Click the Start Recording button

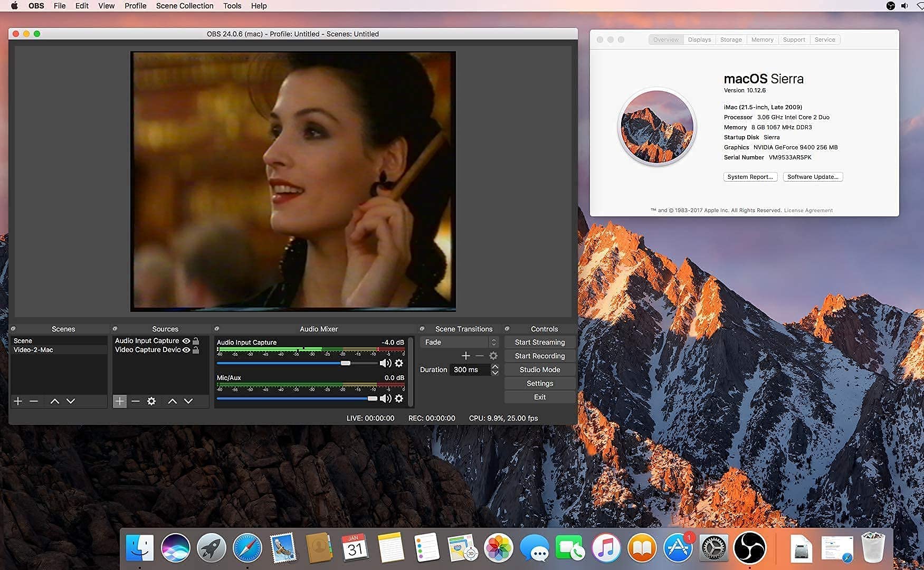tap(539, 356)
